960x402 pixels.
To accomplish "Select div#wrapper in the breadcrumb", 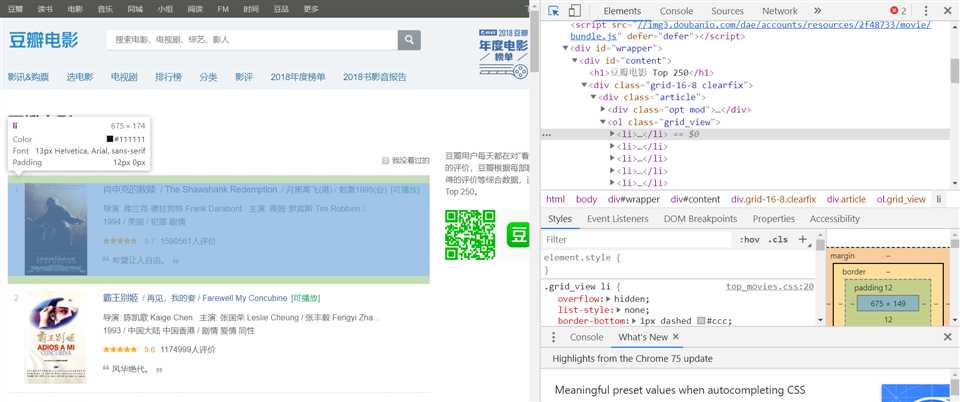I will click(634, 199).
